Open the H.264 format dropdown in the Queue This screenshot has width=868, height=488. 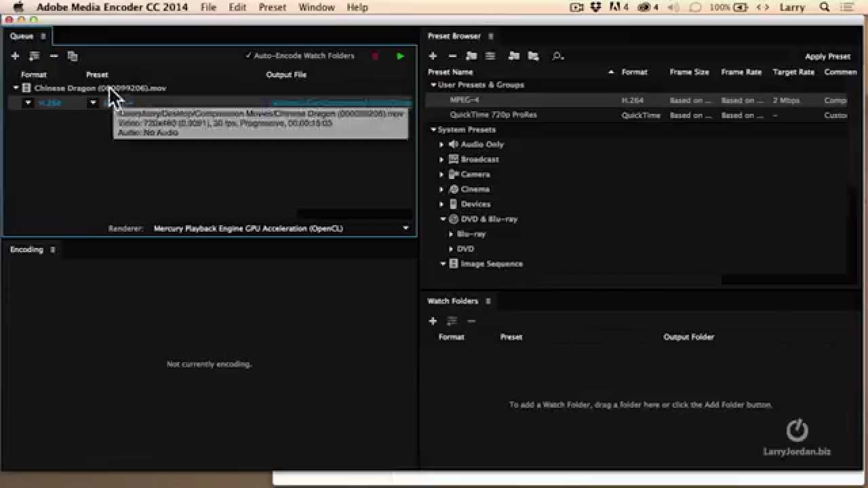point(28,103)
